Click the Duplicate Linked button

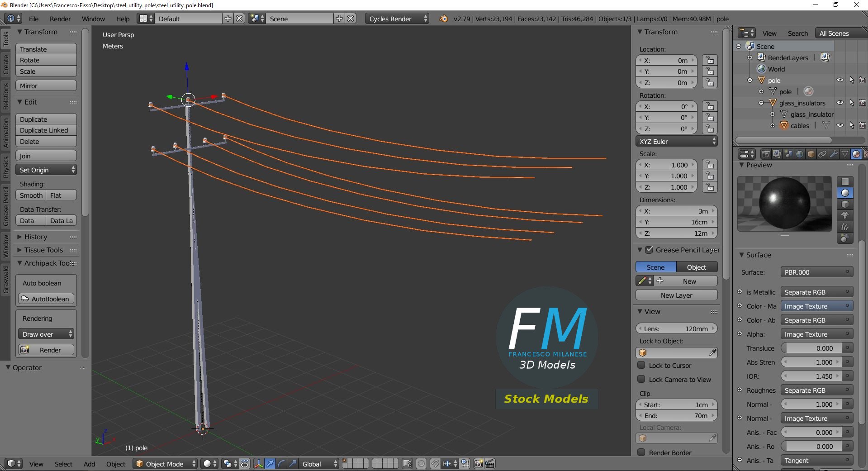(46, 130)
